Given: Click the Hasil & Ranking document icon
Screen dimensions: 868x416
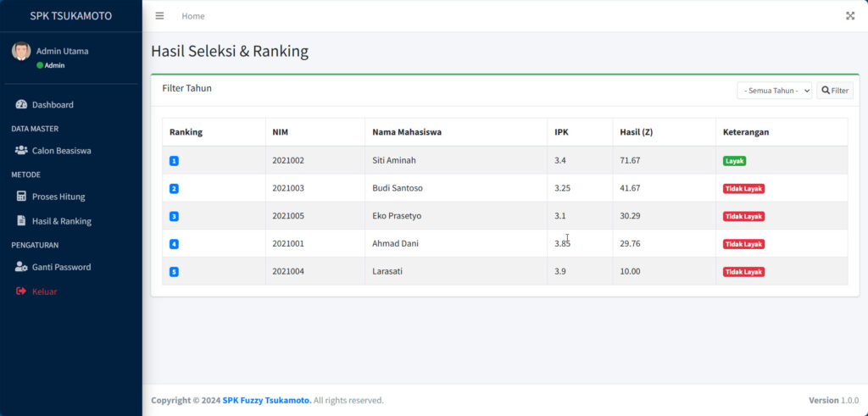Looking at the screenshot, I should point(21,221).
